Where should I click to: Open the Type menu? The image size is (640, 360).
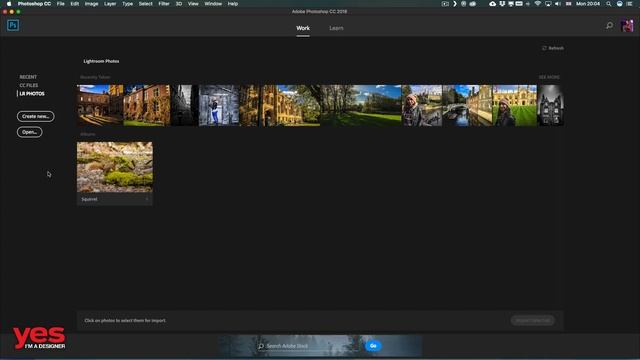coord(127,4)
